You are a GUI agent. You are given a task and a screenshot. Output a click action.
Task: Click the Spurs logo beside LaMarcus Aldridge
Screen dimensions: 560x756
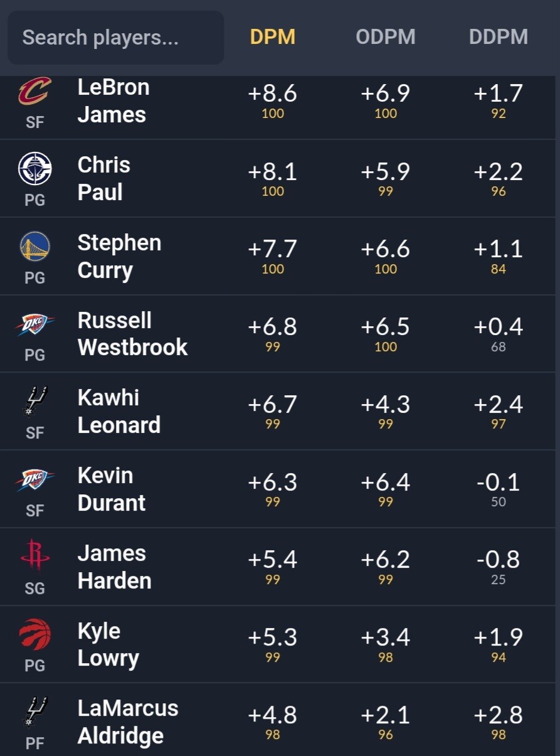tap(34, 711)
